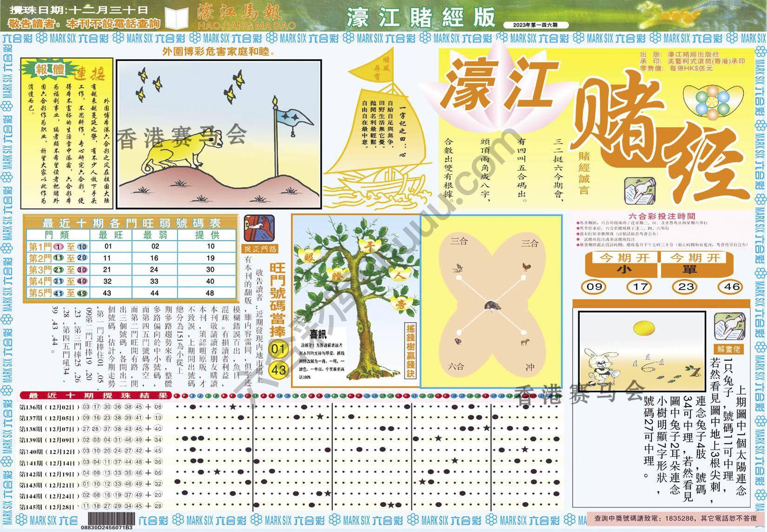Click the 冲 label in the X diagram

click(x=530, y=367)
